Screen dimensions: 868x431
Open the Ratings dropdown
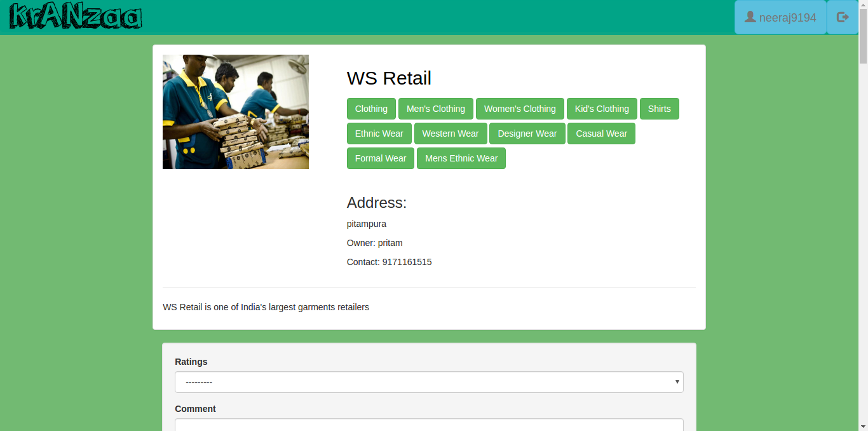429,382
